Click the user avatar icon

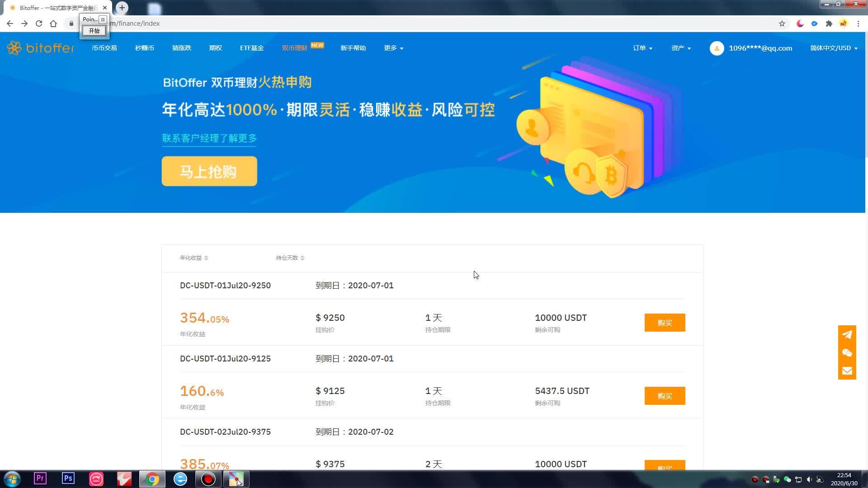pyautogui.click(x=717, y=48)
